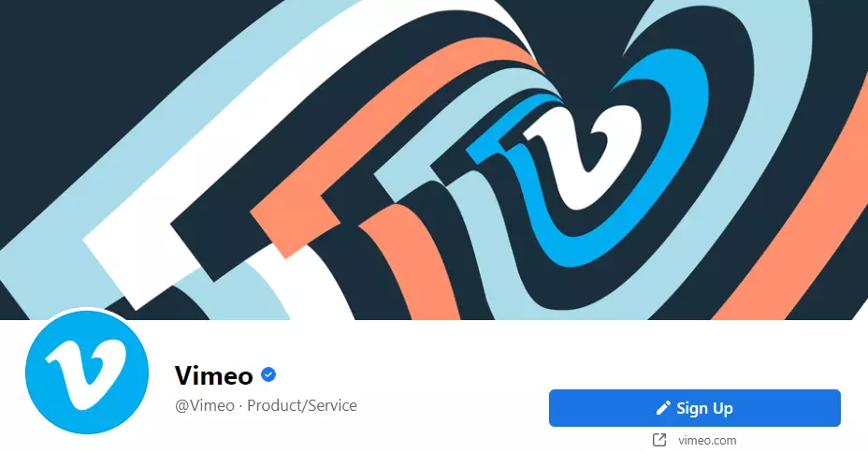868x453 pixels.
Task: Click the Vimeo page name heading
Action: click(213, 375)
